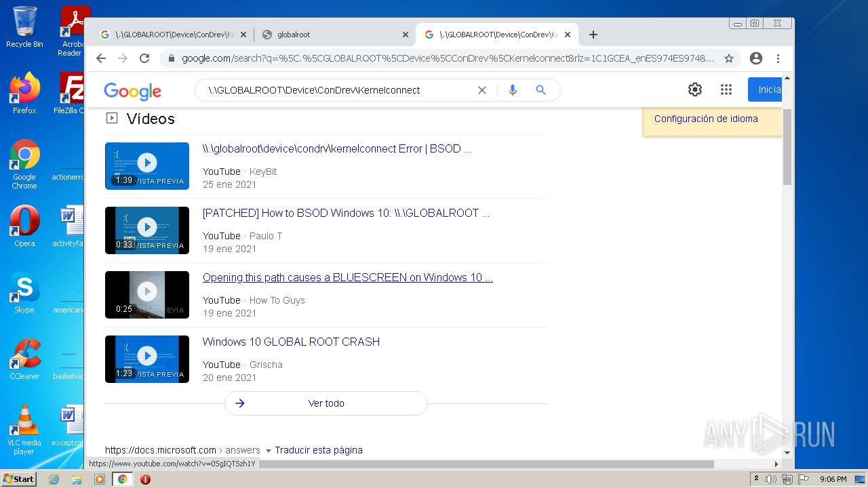Open the Chrome three-dot menu
Screen dimensions: 868x488
(x=778, y=58)
